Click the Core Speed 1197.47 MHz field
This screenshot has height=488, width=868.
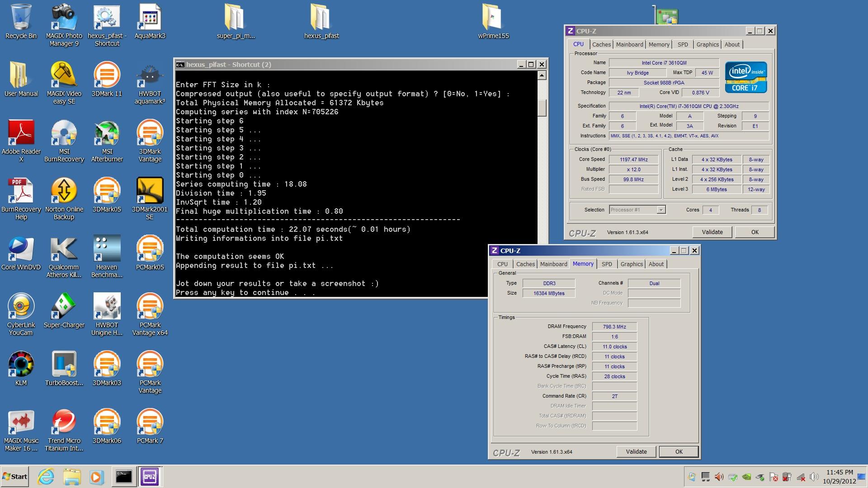[634, 160]
